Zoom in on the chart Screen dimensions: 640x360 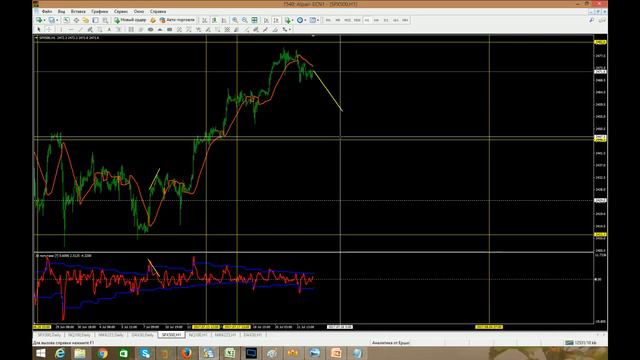[x=235, y=20]
